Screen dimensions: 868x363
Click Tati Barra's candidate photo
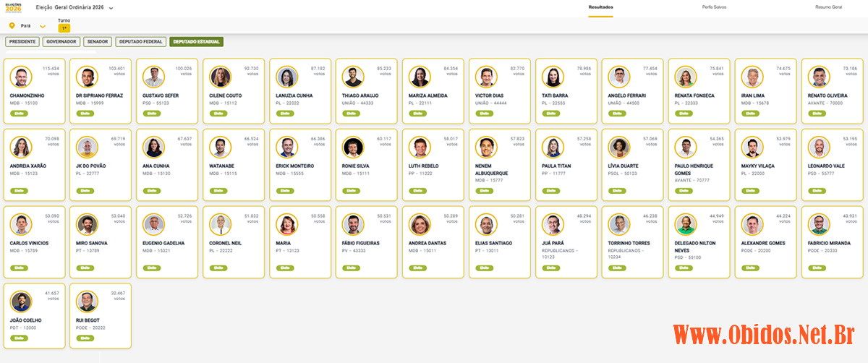click(553, 77)
